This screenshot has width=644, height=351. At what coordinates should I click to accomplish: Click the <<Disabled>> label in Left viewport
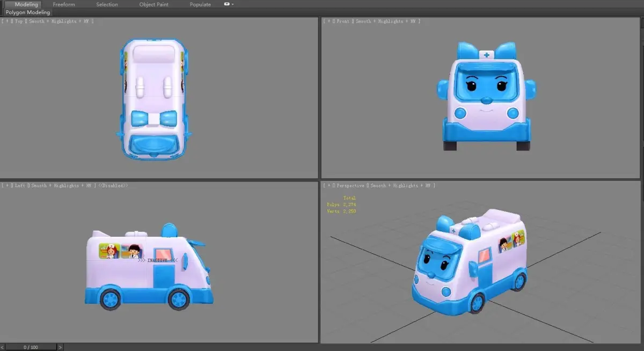pos(113,186)
